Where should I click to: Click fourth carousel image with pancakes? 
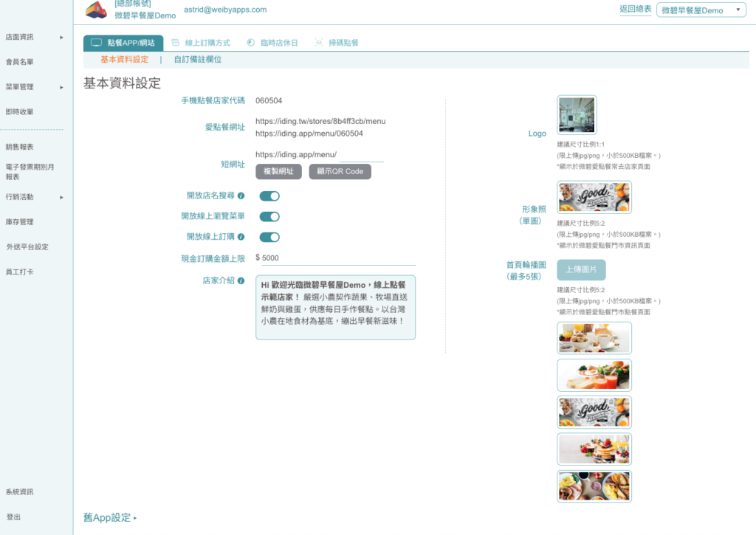[x=594, y=449]
